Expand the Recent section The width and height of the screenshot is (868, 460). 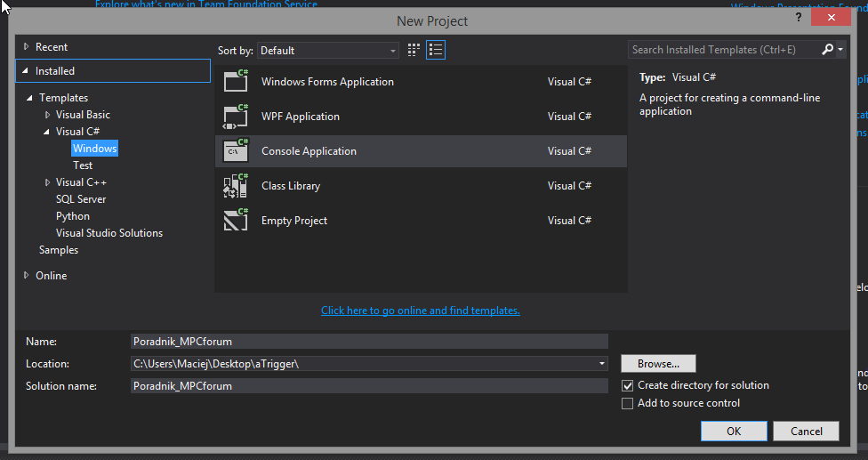coord(26,47)
